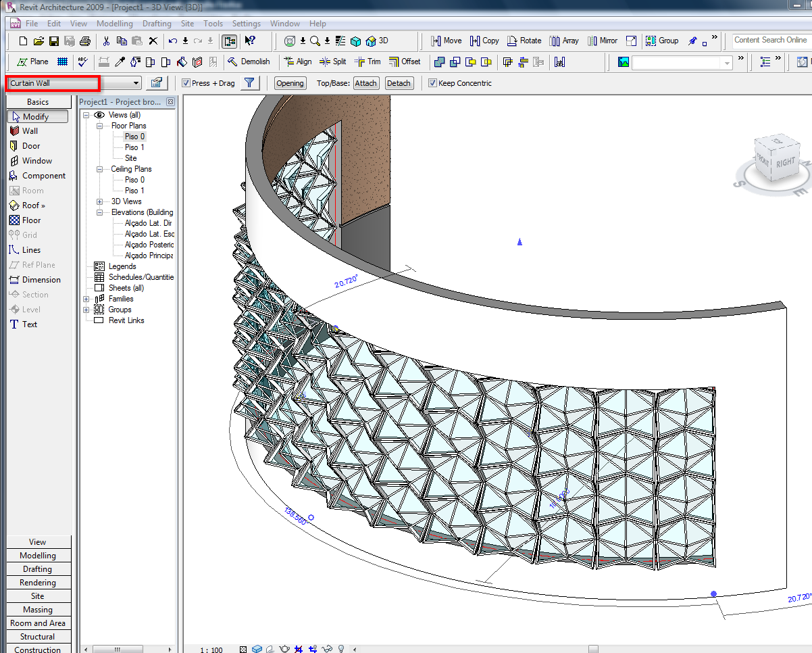The width and height of the screenshot is (812, 653).
Task: Select the Dimension tool
Action: pyautogui.click(x=41, y=280)
